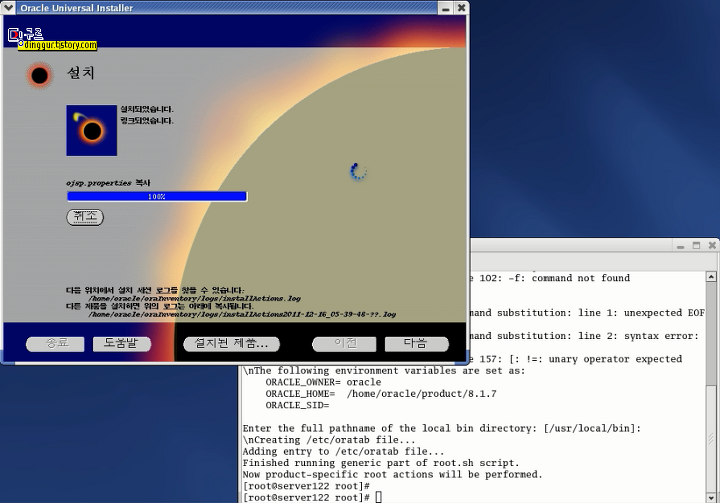
Task: Click terminal scrollbar down arrow
Action: coord(711,497)
